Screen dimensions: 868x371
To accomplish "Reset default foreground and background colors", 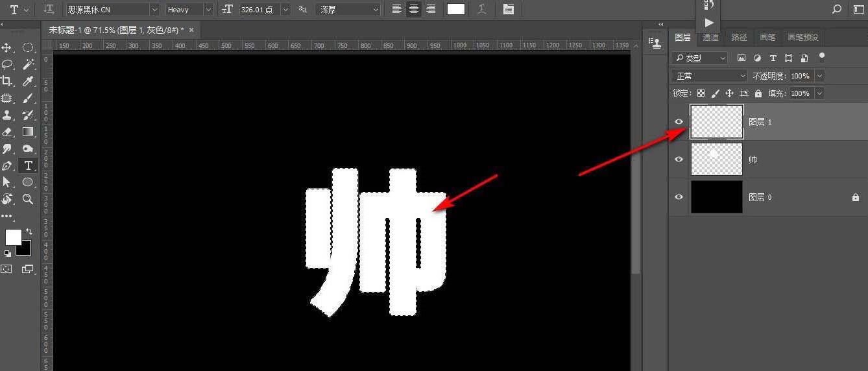I will tap(7, 254).
